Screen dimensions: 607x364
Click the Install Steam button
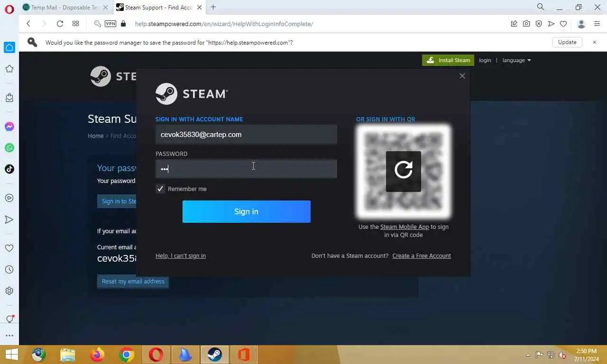tap(448, 60)
